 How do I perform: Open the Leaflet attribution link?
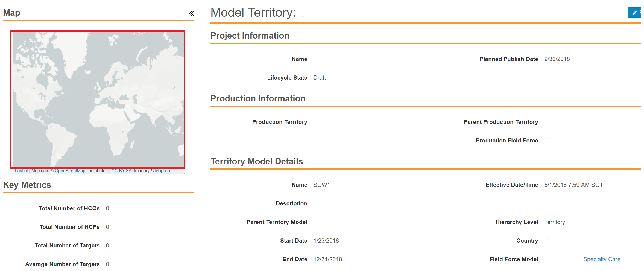coord(21,171)
